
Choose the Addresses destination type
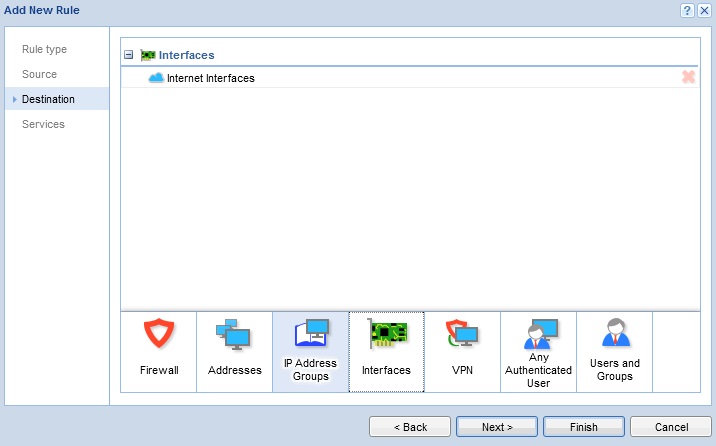click(235, 350)
